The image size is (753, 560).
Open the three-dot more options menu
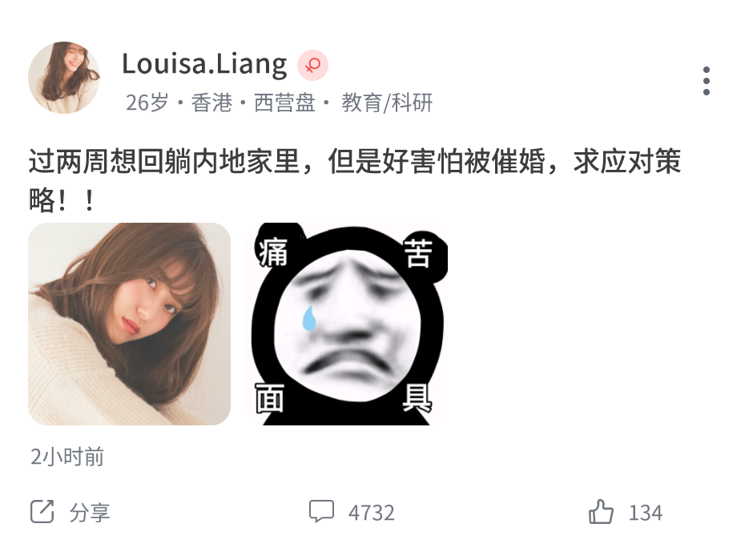pyautogui.click(x=706, y=81)
